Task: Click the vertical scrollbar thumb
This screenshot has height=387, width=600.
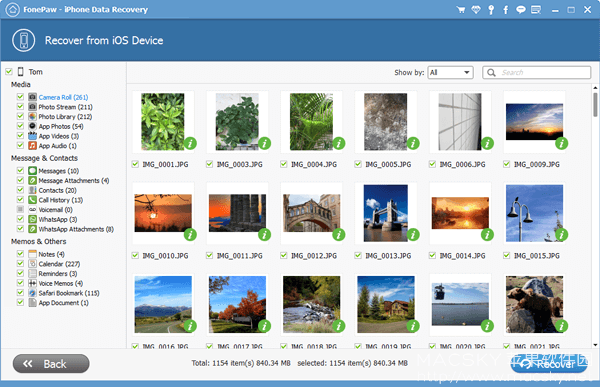Action: (595, 104)
